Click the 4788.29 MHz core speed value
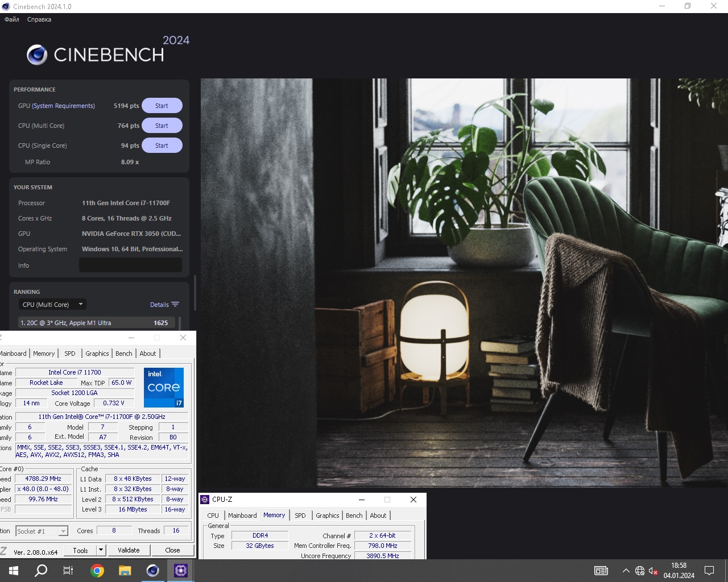This screenshot has height=582, width=728. 43,479
